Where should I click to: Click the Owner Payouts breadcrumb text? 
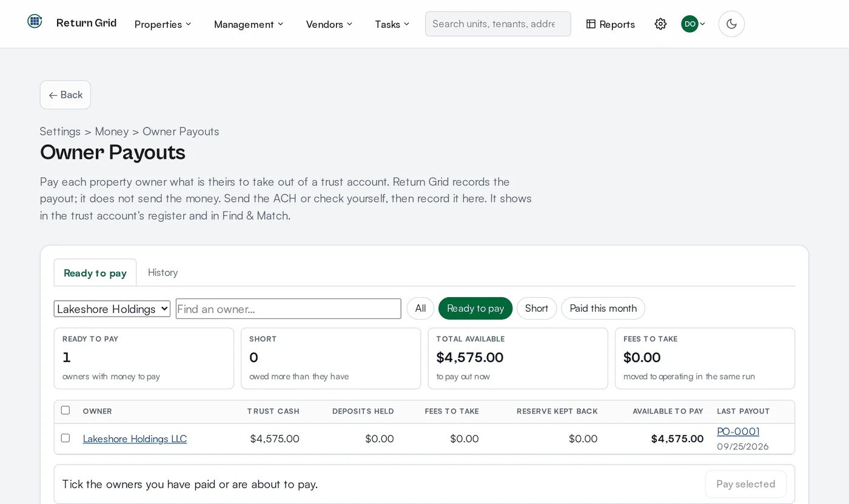coord(181,132)
